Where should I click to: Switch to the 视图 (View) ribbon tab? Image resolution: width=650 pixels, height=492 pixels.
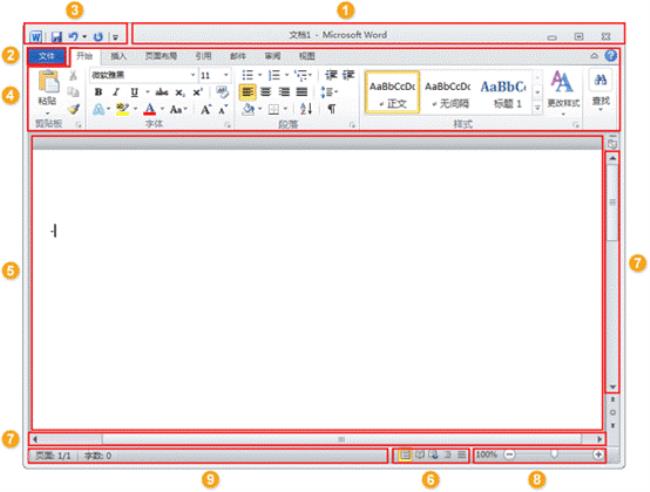[307, 56]
